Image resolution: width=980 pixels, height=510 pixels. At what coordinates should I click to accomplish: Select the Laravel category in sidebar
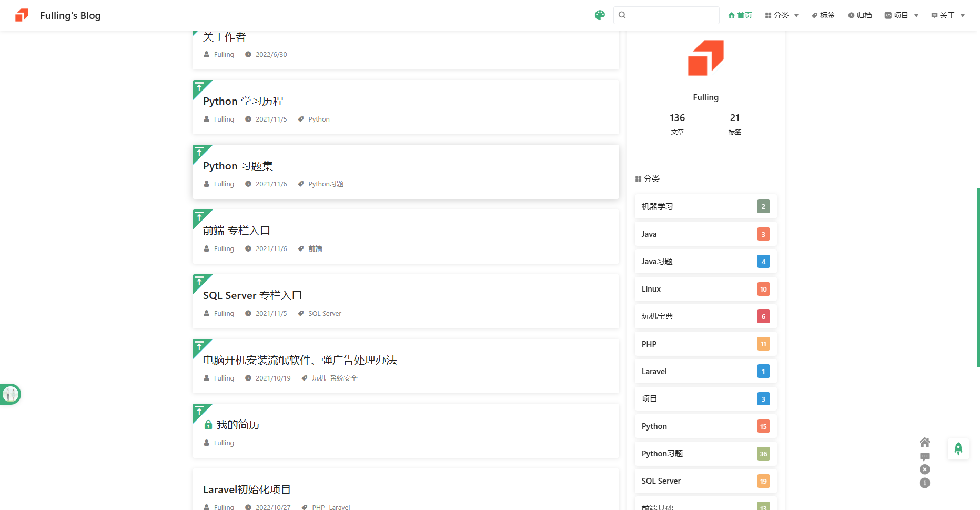[706, 371]
